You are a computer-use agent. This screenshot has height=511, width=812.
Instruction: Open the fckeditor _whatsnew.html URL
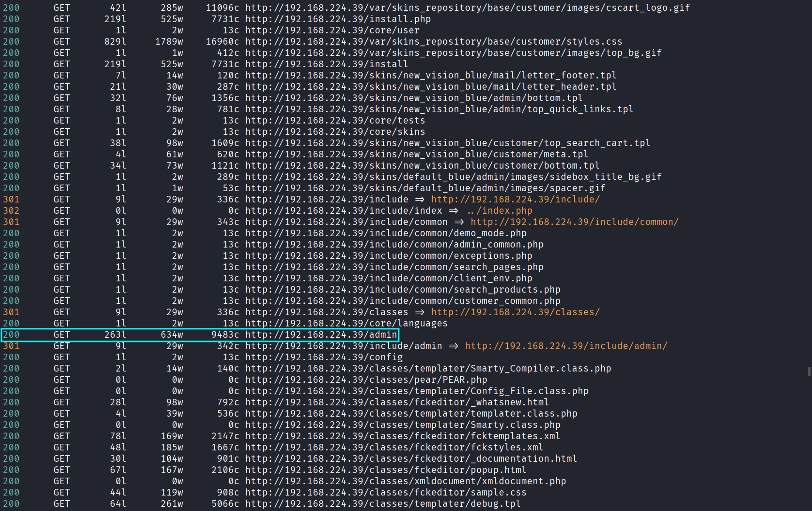397,403
